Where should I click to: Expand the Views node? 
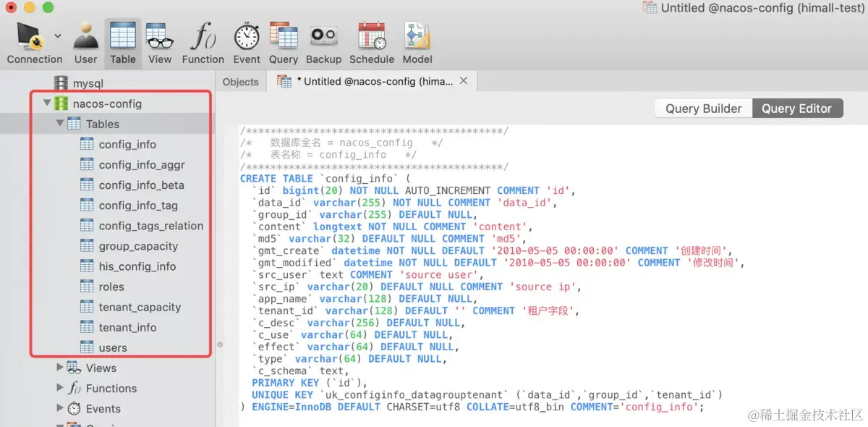[x=60, y=368]
